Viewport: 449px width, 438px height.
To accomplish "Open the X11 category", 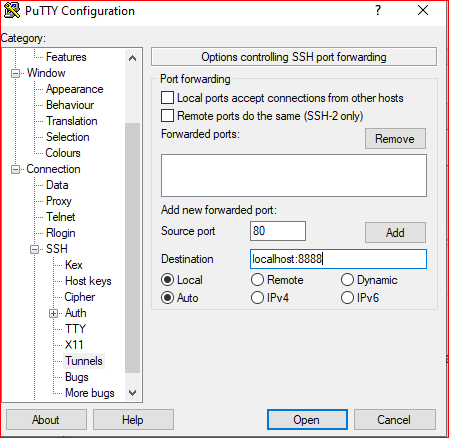I will 74,345.
